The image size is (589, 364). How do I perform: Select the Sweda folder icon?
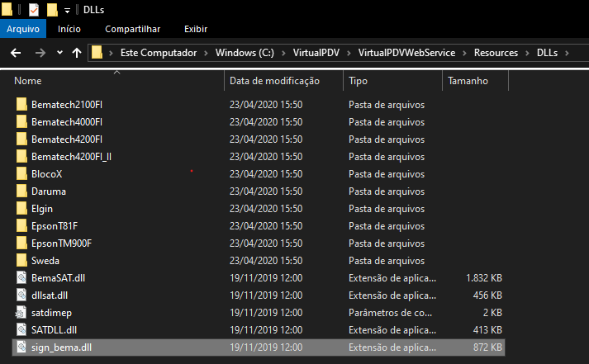[x=21, y=260]
